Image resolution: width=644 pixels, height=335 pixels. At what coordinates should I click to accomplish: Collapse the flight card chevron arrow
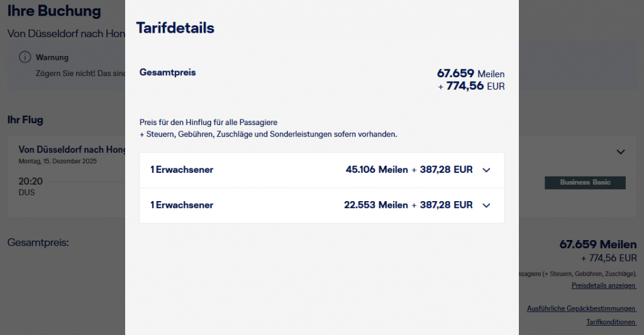[621, 151]
